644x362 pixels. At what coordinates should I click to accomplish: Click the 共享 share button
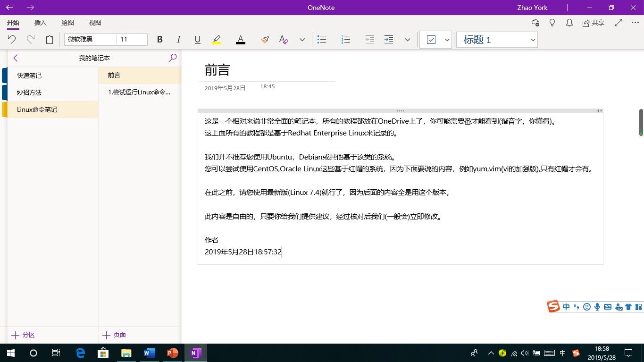pos(594,23)
